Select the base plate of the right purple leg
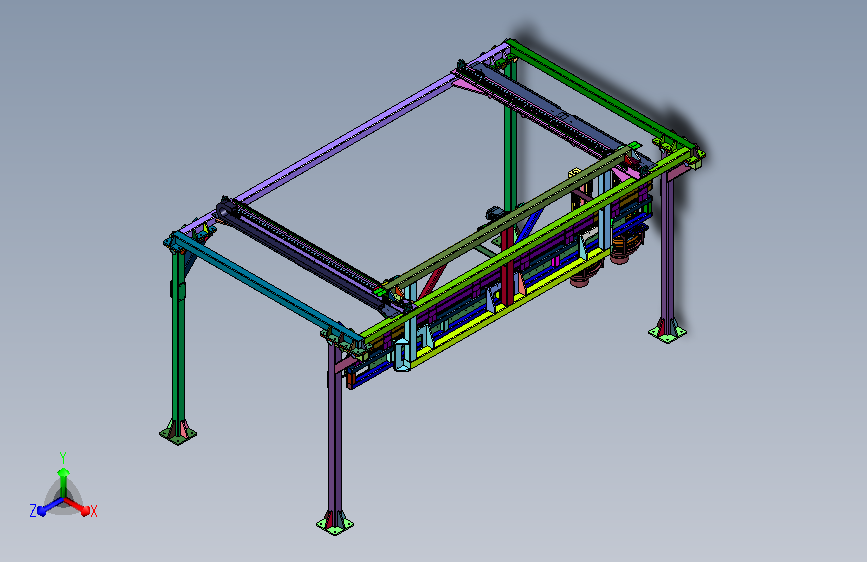 point(667,333)
